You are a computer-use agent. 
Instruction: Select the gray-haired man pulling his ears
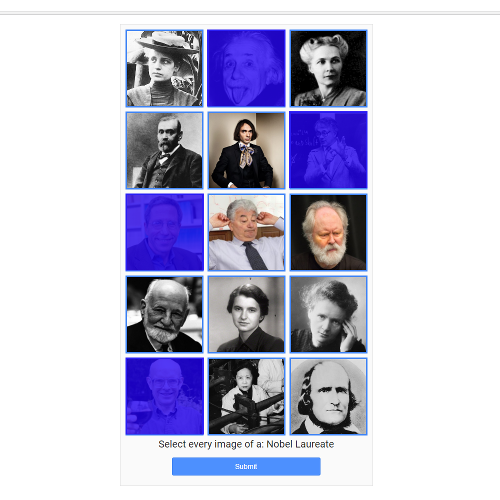pyautogui.click(x=246, y=232)
